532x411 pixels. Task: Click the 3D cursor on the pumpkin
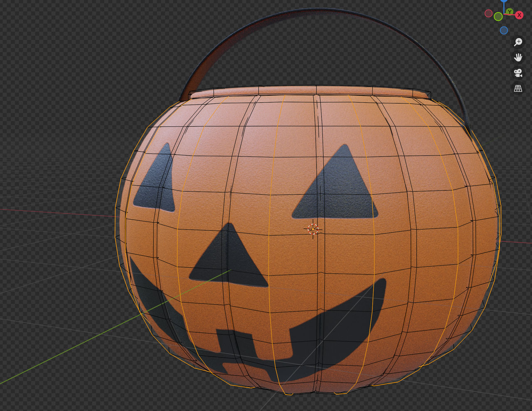click(x=313, y=229)
